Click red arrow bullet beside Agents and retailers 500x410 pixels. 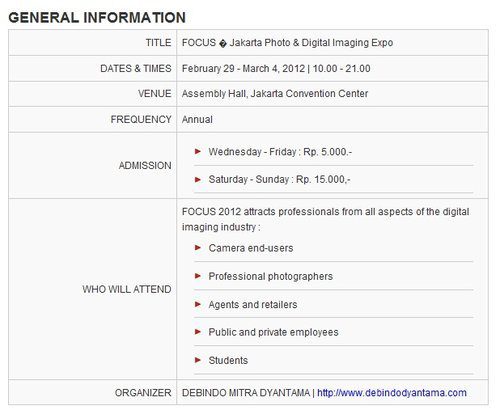[198, 304]
